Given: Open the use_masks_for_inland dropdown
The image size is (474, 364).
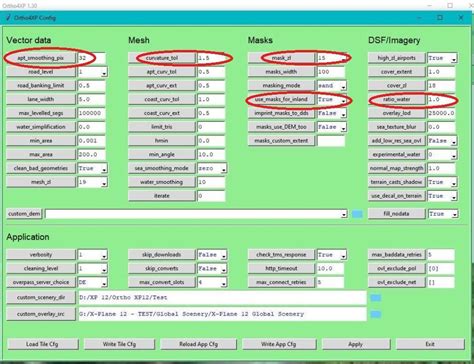Looking at the screenshot, I should pyautogui.click(x=343, y=100).
